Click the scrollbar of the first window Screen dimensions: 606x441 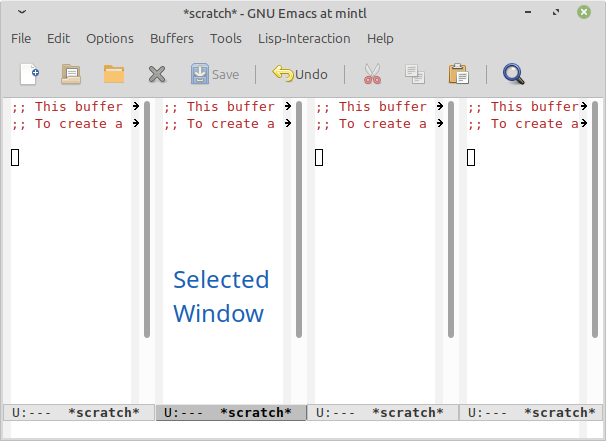[x=146, y=220]
